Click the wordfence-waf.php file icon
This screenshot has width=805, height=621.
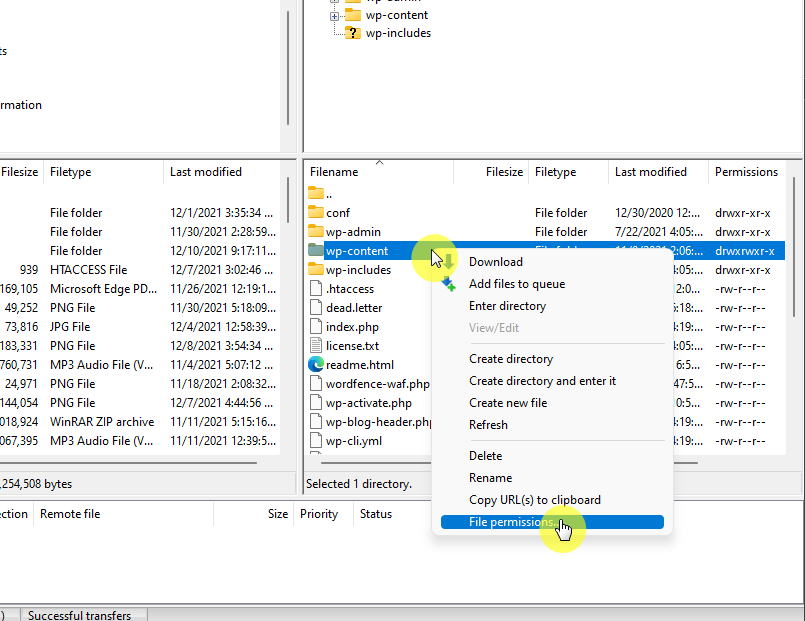[x=316, y=383]
